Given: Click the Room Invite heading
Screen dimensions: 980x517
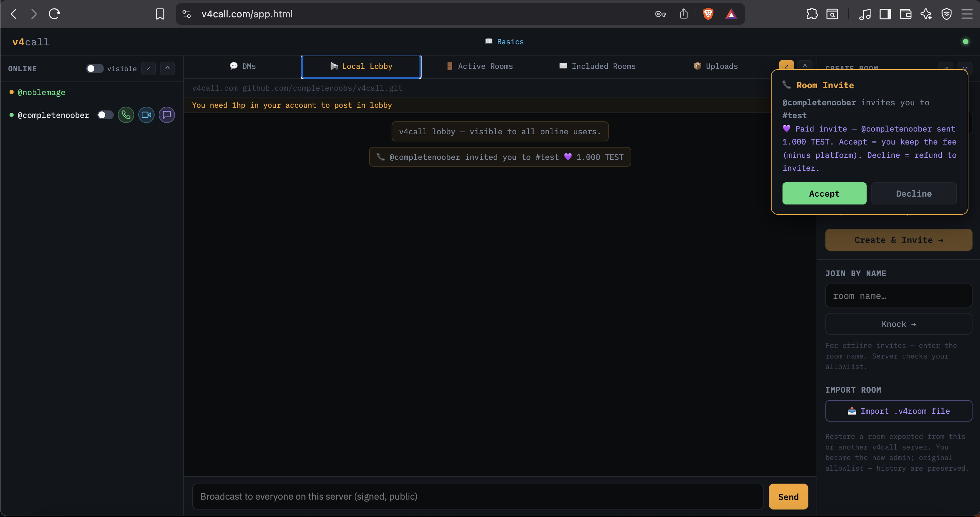Looking at the screenshot, I should coord(825,85).
